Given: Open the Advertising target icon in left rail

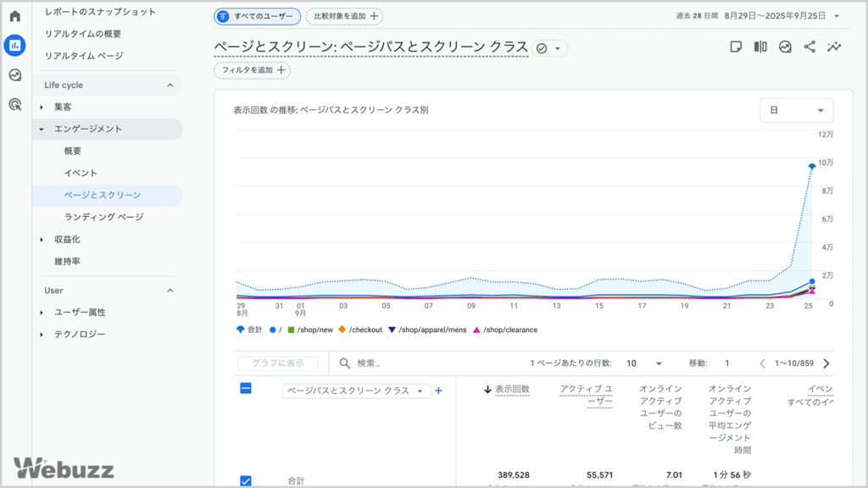Looking at the screenshot, I should pyautogui.click(x=15, y=104).
